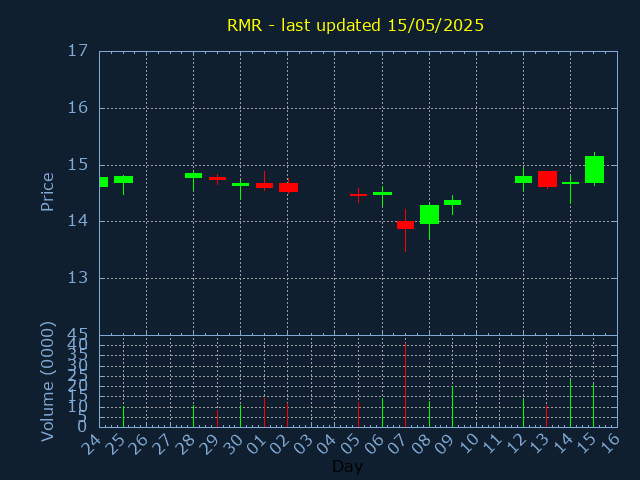Click price axis label 14
Viewport: 640px width, 480px height.
coord(78,221)
